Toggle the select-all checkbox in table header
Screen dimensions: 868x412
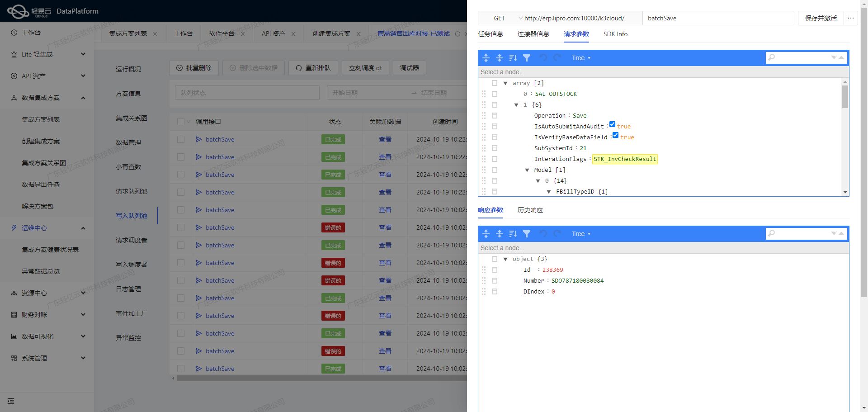(x=181, y=122)
